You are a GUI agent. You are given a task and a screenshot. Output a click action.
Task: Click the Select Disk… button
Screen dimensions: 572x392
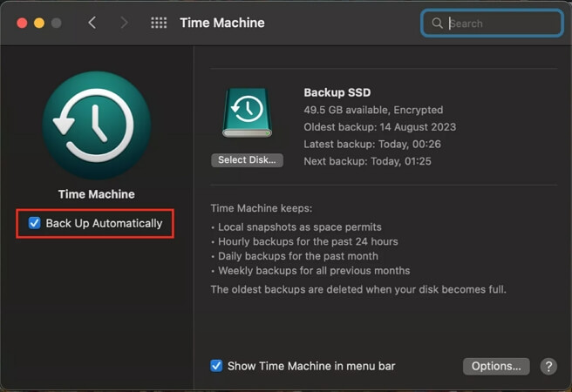[x=247, y=160]
